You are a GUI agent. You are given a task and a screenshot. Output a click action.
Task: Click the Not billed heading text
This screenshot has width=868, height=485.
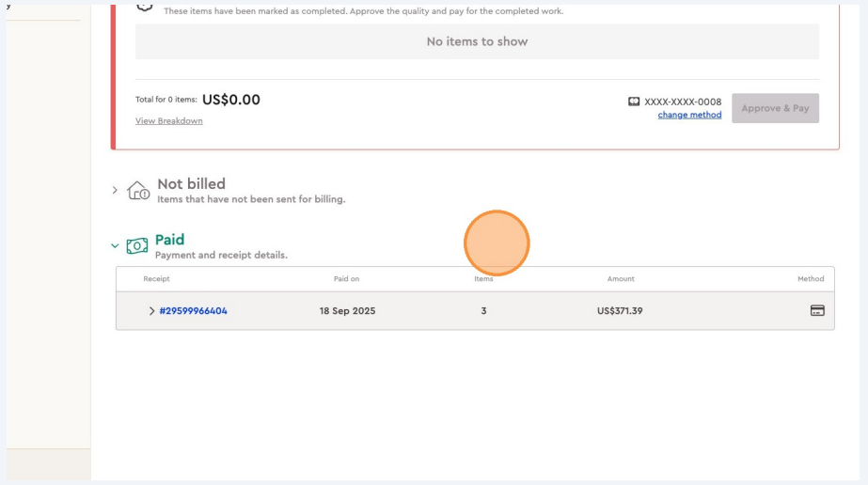coord(191,184)
